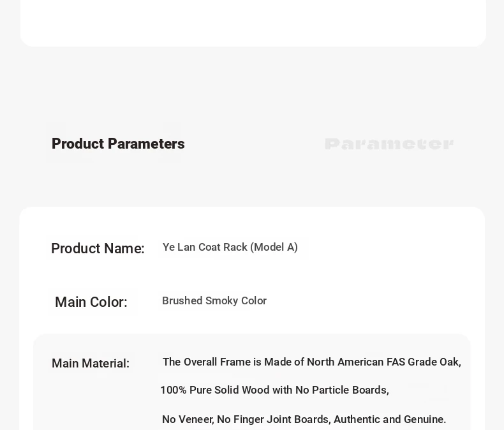Click Brushed Smoky Color value
This screenshot has height=430, width=504.
pos(214,300)
